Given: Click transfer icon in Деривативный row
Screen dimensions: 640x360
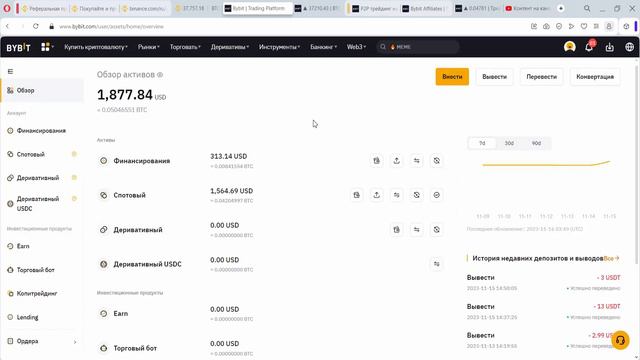Looking at the screenshot, I should point(416,230).
